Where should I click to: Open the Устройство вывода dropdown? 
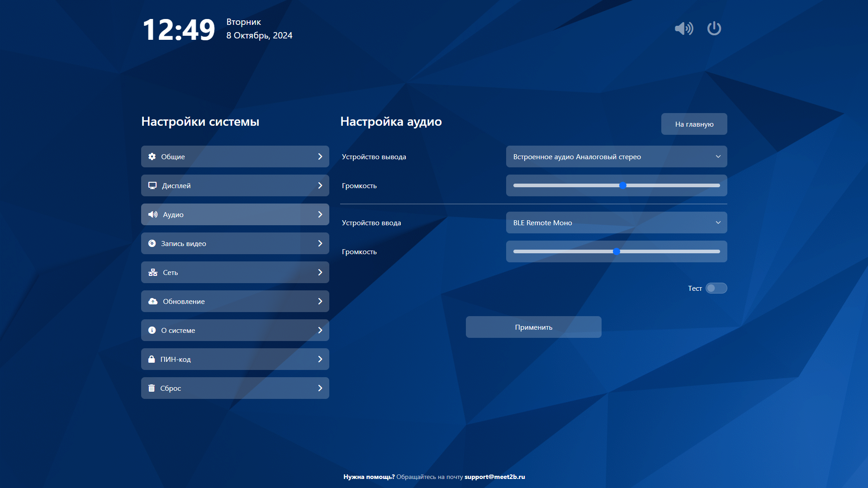[616, 156]
